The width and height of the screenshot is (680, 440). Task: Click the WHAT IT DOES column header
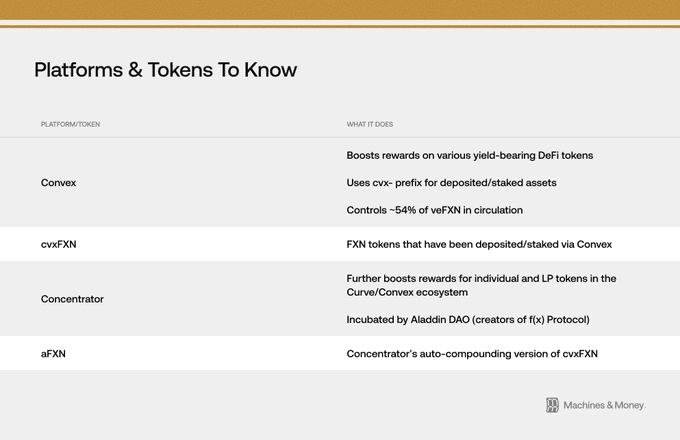(x=369, y=124)
